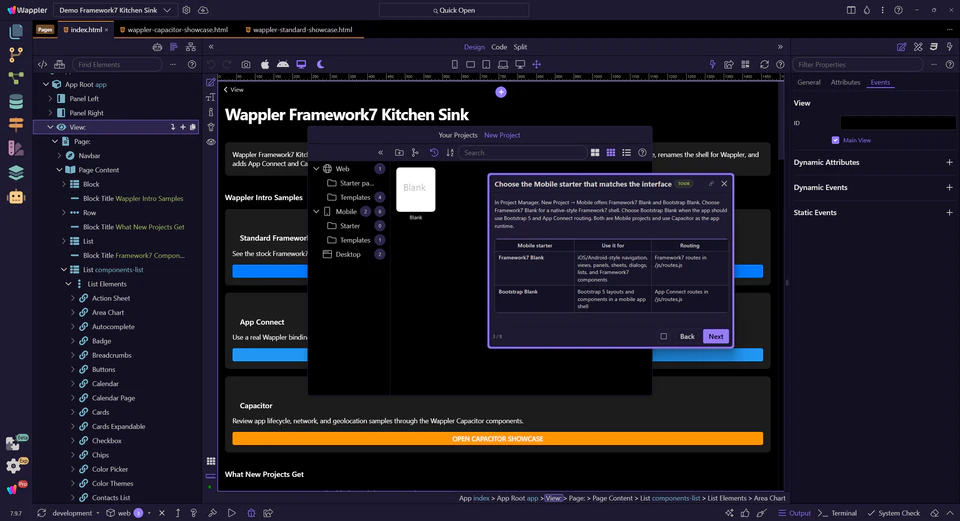The height and width of the screenshot is (521, 960).
Task: Switch Project Manager to list view
Action: pos(626,152)
